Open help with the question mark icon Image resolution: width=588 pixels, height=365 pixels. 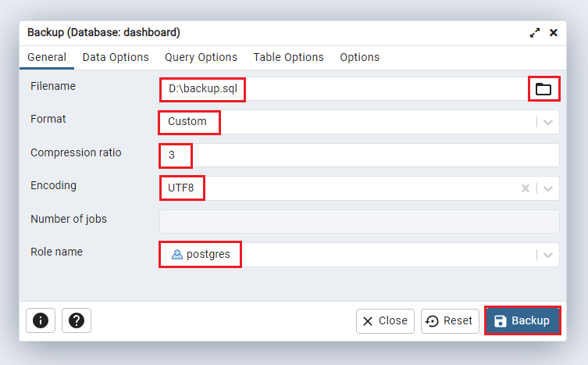[x=77, y=320]
